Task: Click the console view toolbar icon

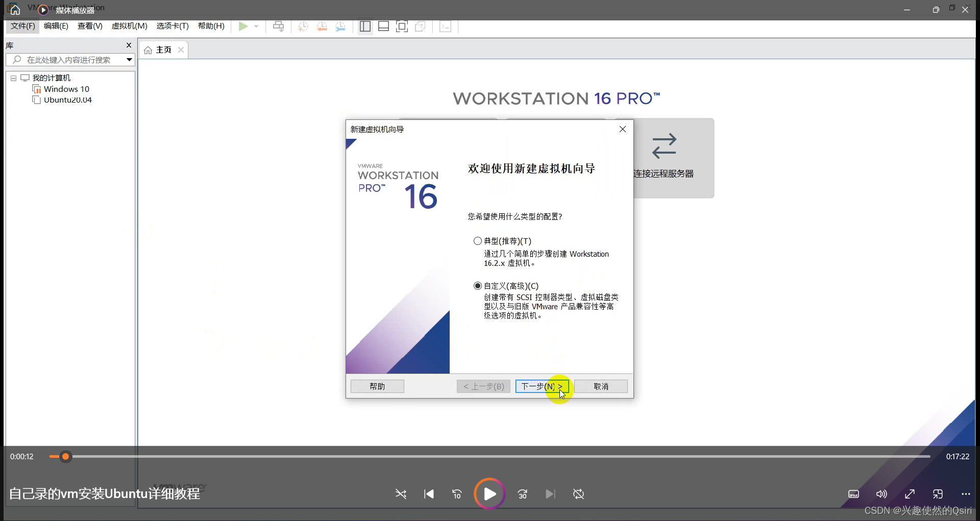Action: click(x=446, y=26)
